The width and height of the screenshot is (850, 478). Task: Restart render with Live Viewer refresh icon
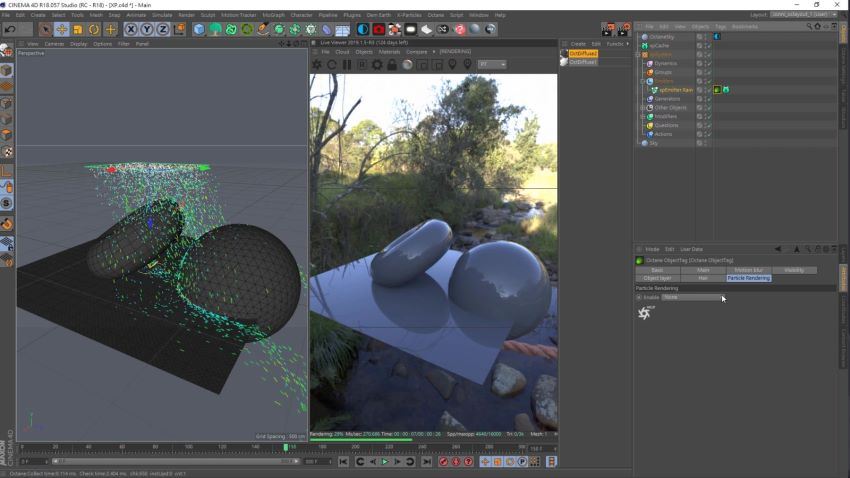(x=332, y=64)
